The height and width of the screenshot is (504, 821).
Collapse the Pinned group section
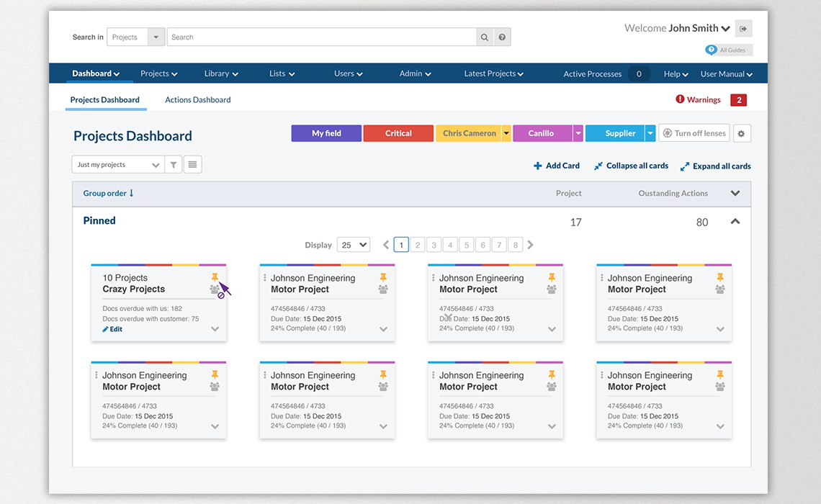pos(735,222)
